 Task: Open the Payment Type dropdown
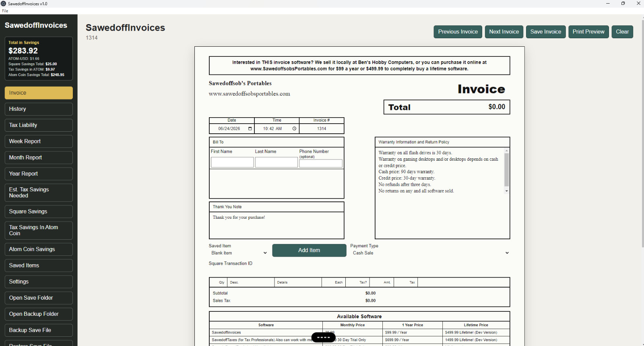[x=430, y=253]
